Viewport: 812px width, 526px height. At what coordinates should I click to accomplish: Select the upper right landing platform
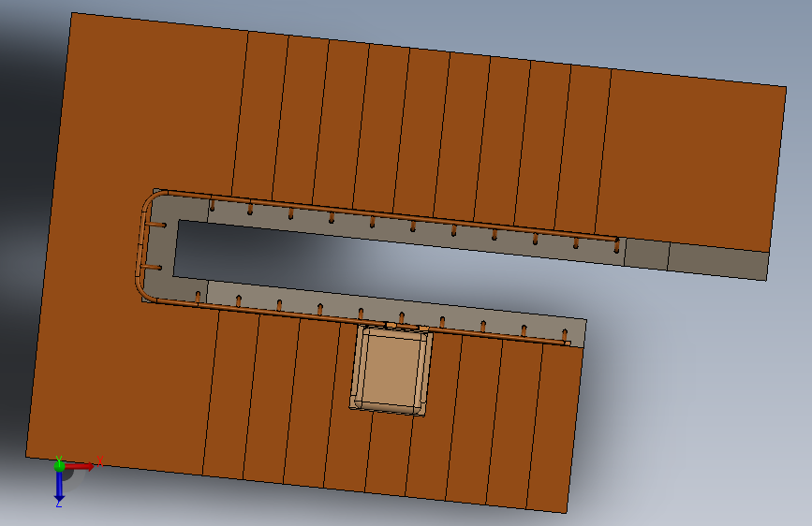[691, 160]
